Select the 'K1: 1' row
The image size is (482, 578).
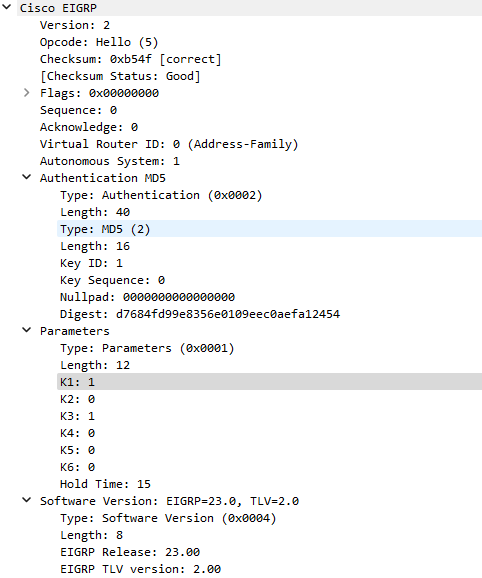(269, 382)
